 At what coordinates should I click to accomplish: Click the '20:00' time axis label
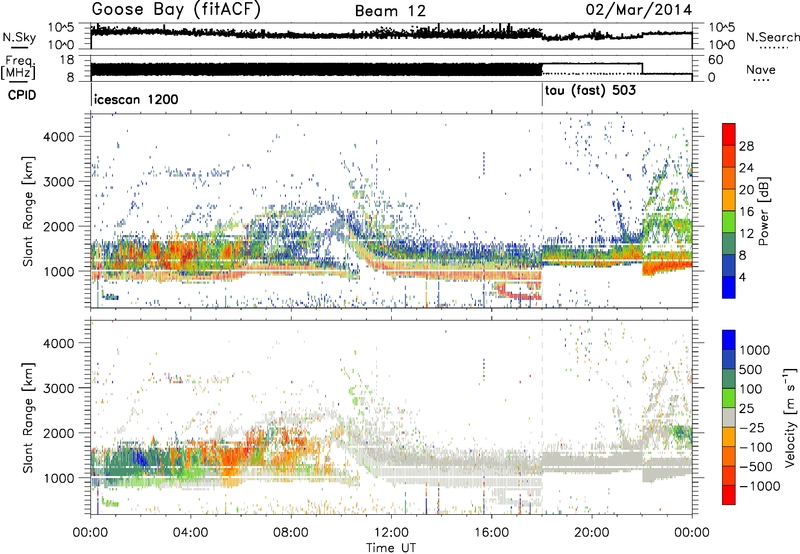(592, 533)
